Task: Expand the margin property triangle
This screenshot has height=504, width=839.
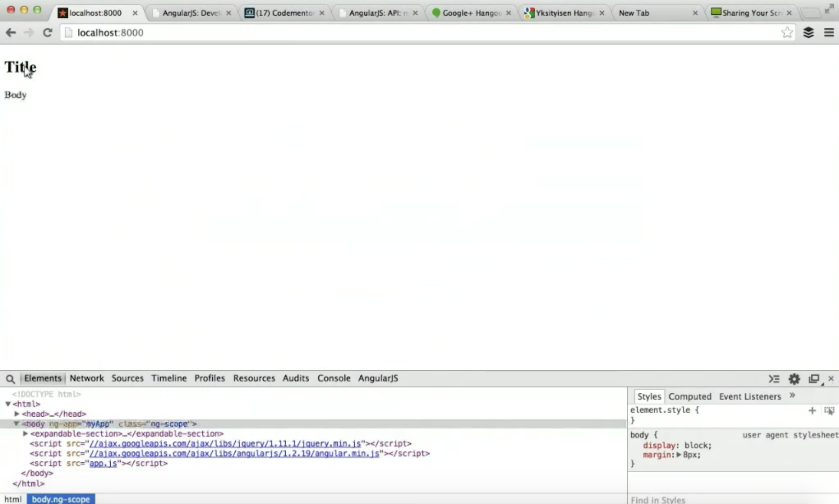Action: (679, 455)
